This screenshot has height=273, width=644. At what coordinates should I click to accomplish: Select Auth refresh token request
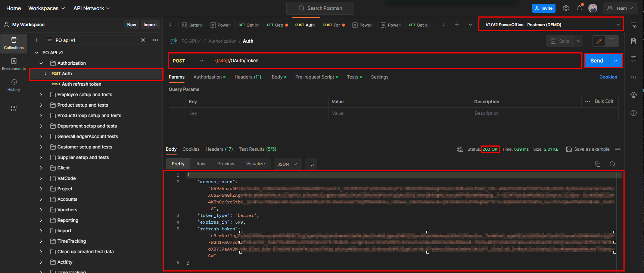pyautogui.click(x=81, y=84)
